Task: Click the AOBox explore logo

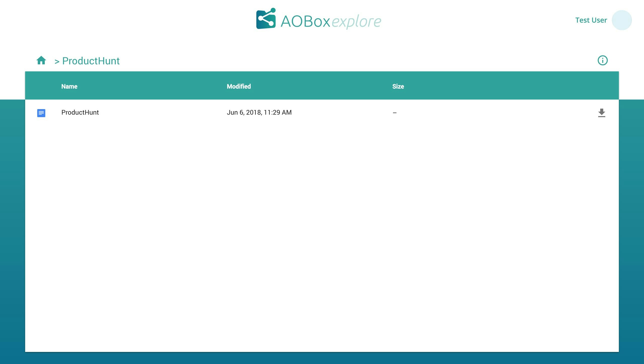Action: 318,20
